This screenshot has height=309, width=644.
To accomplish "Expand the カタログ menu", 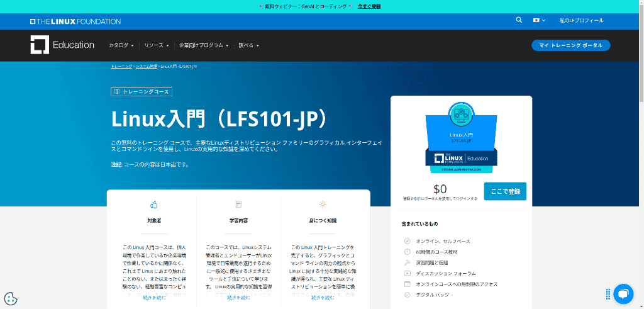I will (121, 45).
